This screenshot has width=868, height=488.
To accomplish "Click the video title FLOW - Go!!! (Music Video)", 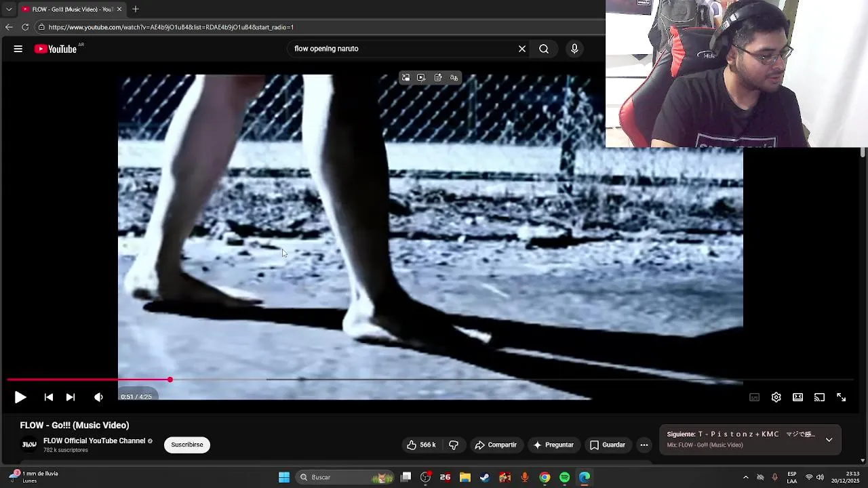I will tap(75, 425).
